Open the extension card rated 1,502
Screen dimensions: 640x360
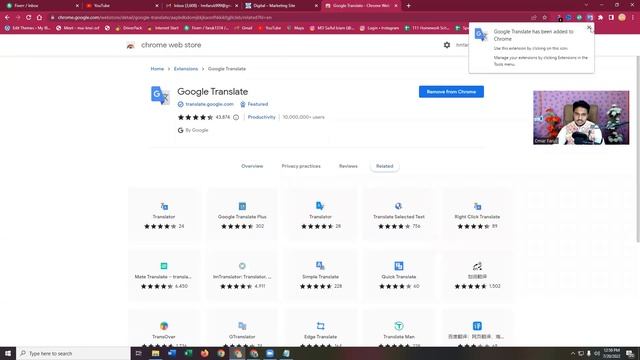coord(477,275)
